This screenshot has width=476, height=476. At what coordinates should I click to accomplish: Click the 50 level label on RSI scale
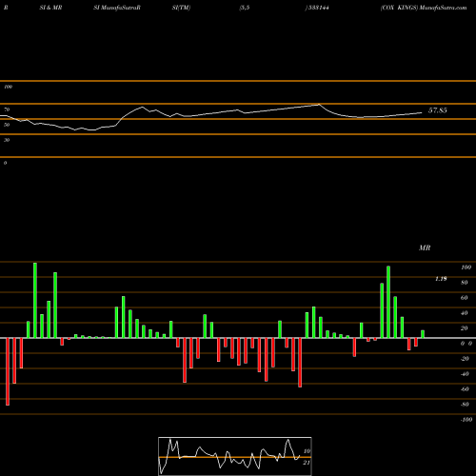(x=7, y=125)
